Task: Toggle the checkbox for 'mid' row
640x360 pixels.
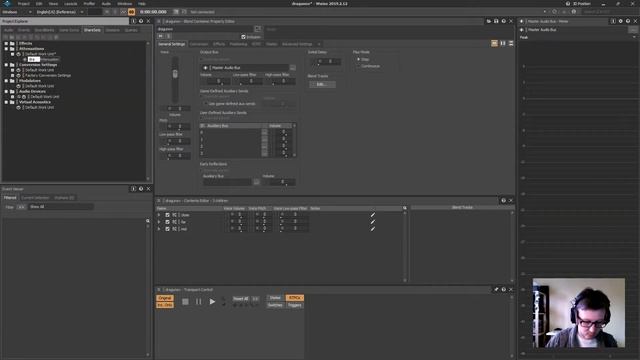Action: tap(167, 229)
